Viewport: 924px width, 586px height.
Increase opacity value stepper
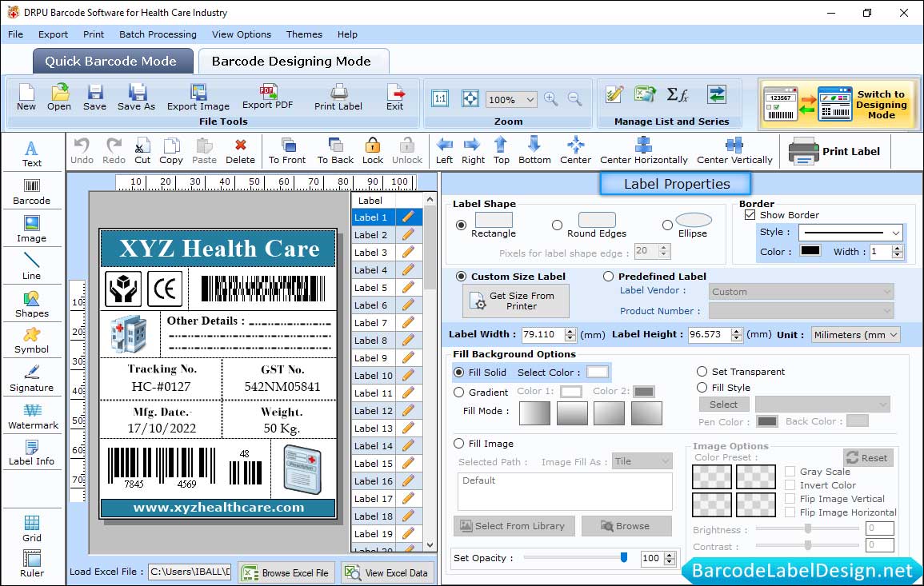click(670, 555)
